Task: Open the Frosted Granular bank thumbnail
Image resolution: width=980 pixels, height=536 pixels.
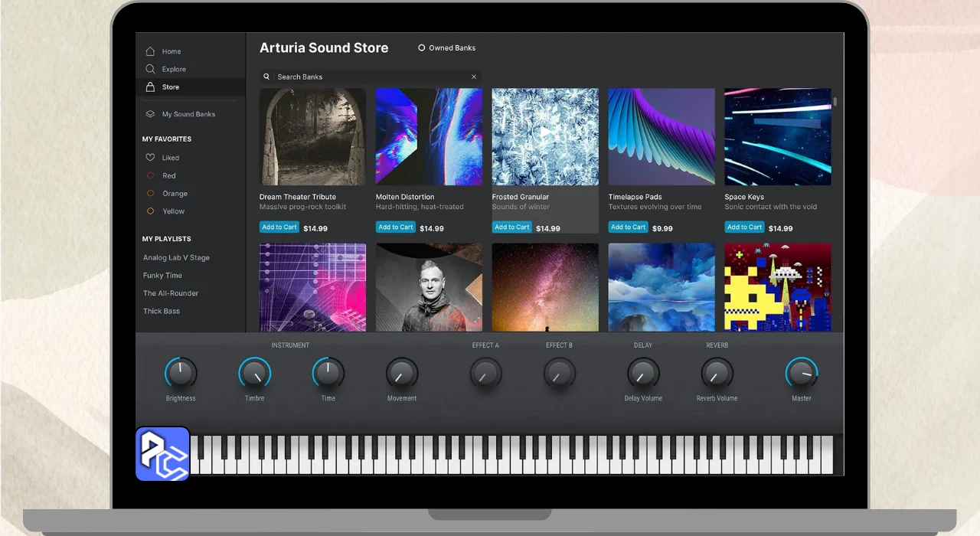Action: (545, 136)
